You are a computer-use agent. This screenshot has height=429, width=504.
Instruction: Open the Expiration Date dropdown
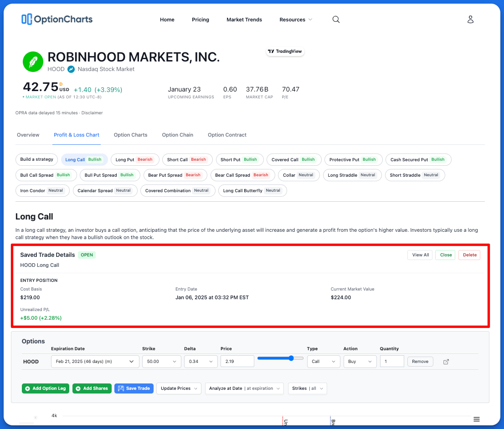(95, 362)
